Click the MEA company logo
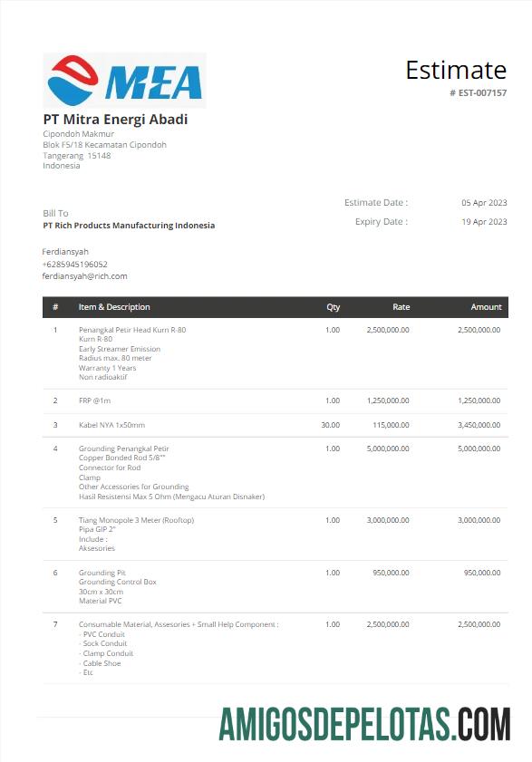 pyautogui.click(x=124, y=80)
